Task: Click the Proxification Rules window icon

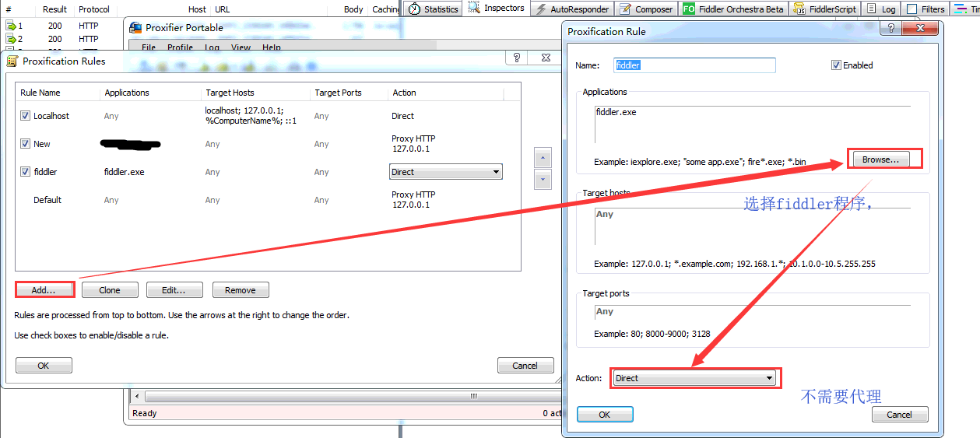Action: coord(12,61)
